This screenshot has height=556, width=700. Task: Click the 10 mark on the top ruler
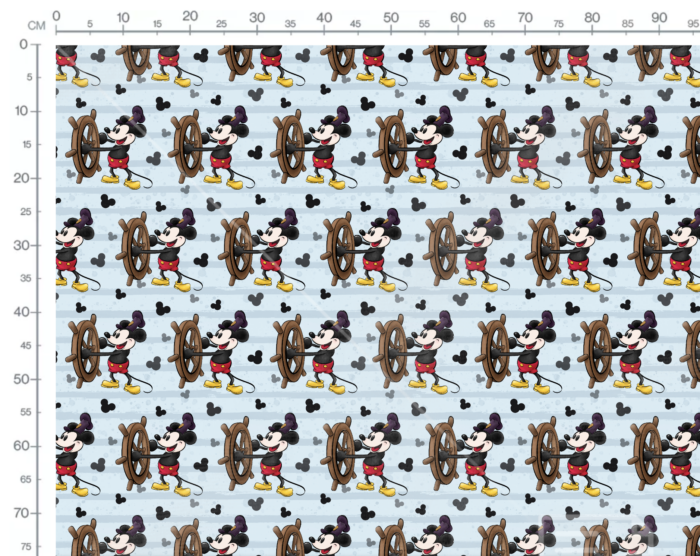point(123,17)
